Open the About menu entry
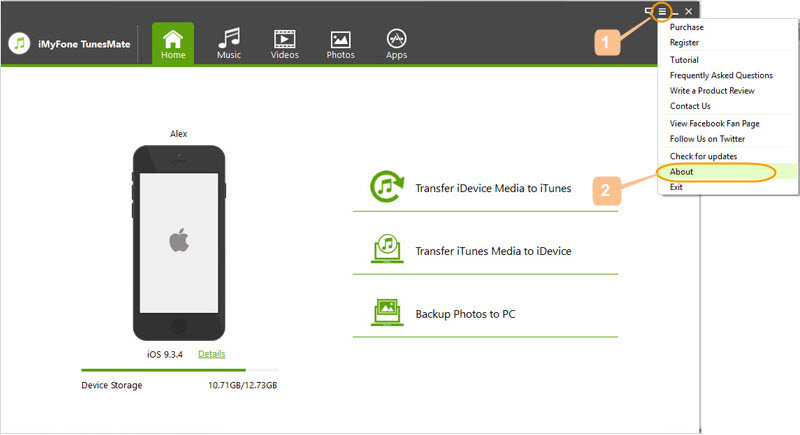Image resolution: width=800 pixels, height=435 pixels. point(728,171)
